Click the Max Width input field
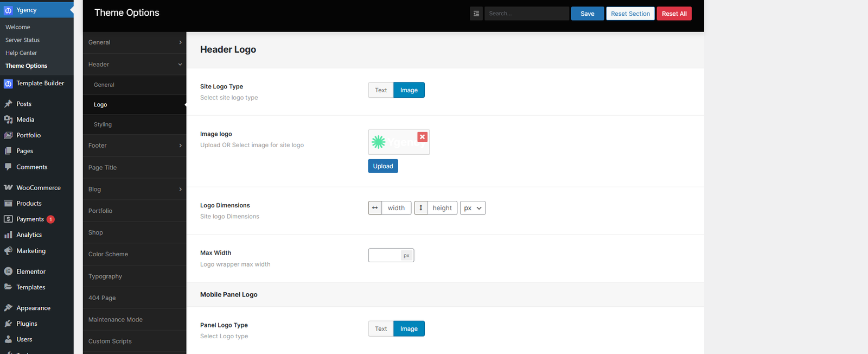Screen dimensions: 868x354 pyautogui.click(x=384, y=255)
